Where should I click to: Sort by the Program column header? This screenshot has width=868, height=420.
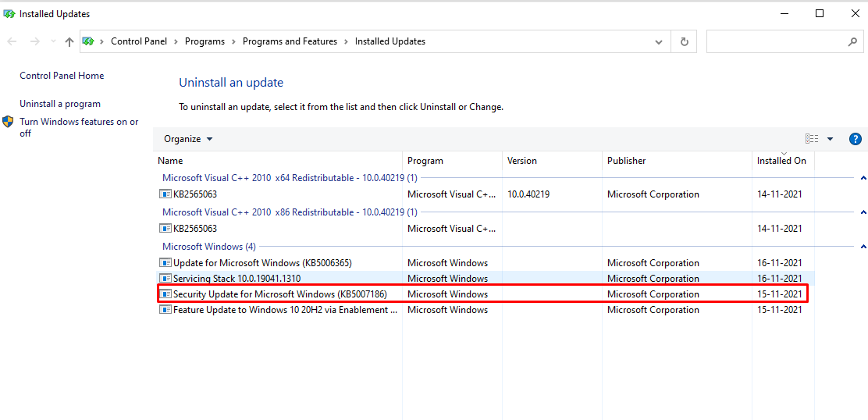pos(452,161)
